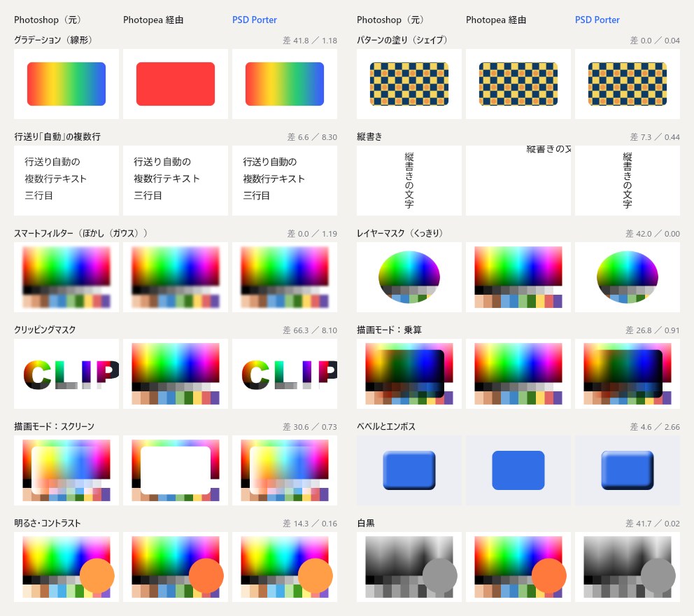694x616 pixels.
Task: Click Photopea thumbnail with cut-off 縦書き text
Action: tap(518, 181)
